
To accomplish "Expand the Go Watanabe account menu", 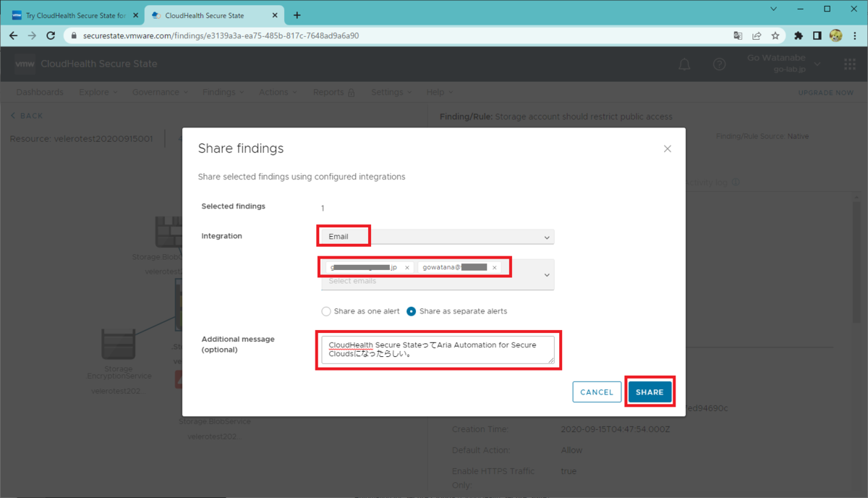I will click(783, 64).
